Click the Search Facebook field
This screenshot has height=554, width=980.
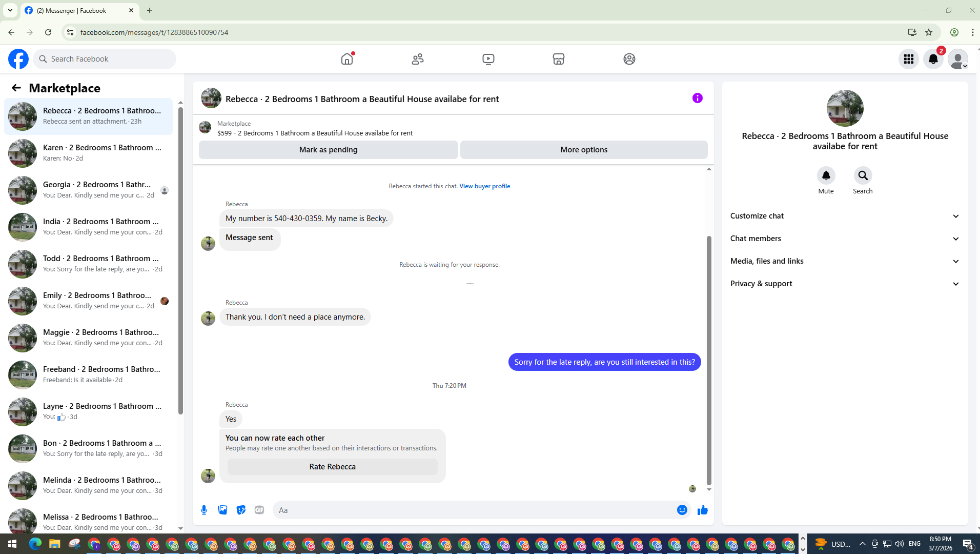(x=105, y=59)
